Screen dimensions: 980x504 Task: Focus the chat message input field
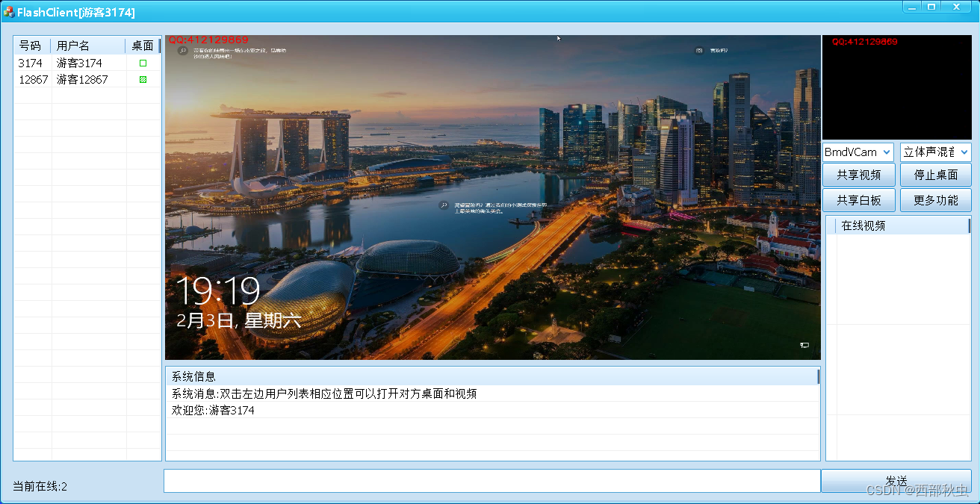492,481
